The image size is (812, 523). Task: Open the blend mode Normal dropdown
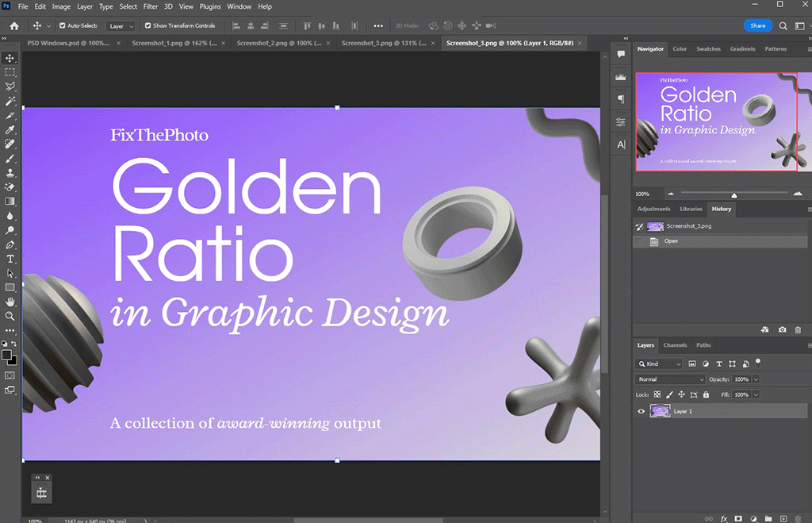(670, 379)
